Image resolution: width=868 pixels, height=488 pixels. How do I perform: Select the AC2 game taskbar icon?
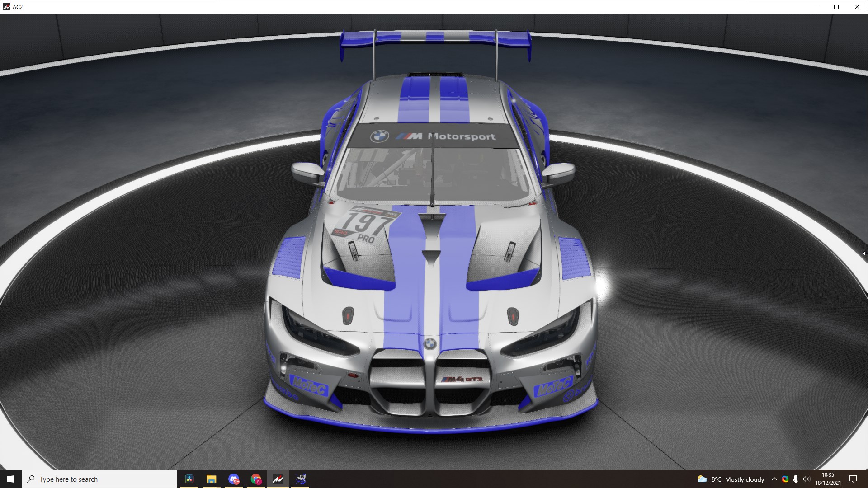click(278, 479)
